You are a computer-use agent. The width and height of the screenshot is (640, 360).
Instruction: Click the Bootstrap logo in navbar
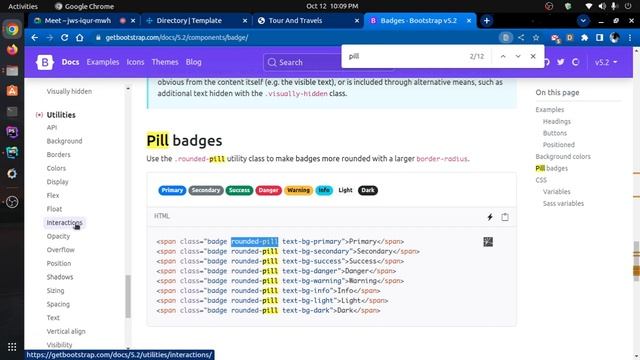[x=45, y=62]
